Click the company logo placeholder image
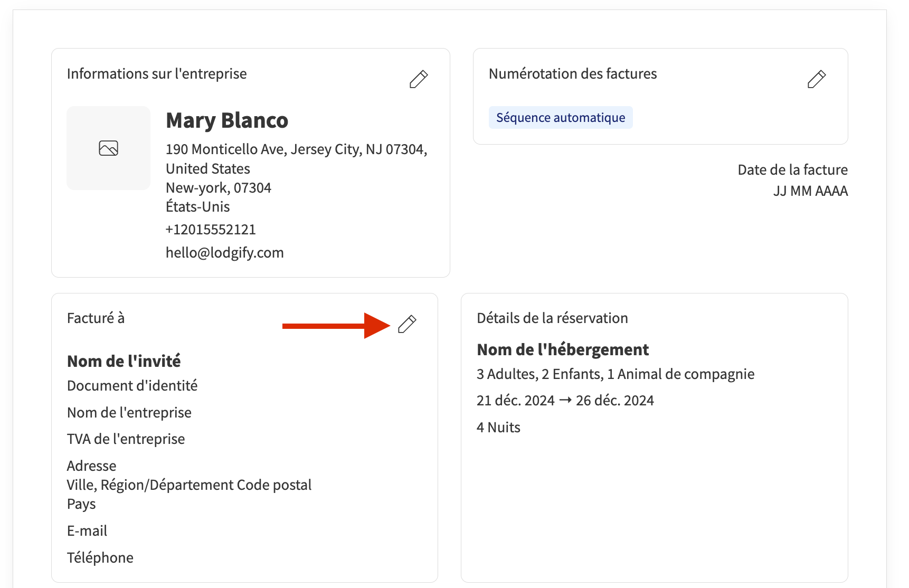This screenshot has width=909, height=588. pos(109,148)
